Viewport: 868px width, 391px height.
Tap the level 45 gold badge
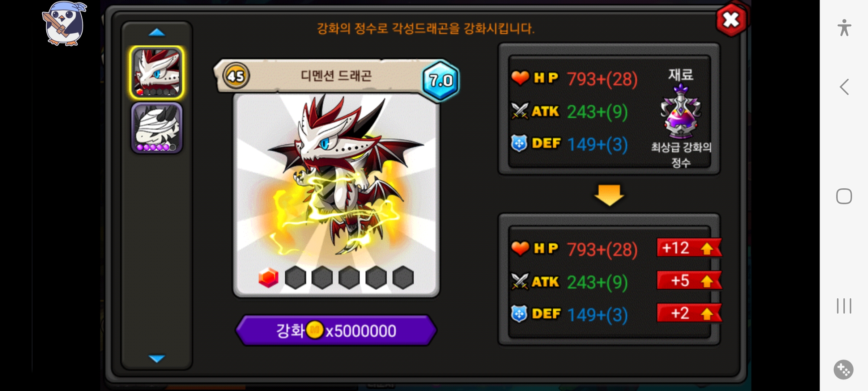tap(236, 76)
